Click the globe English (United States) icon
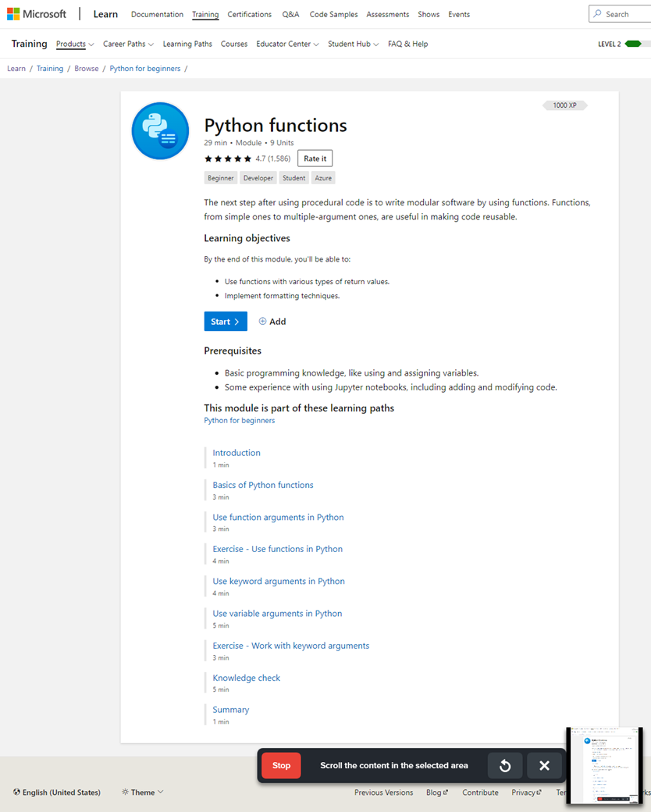This screenshot has width=651, height=812. (x=16, y=792)
